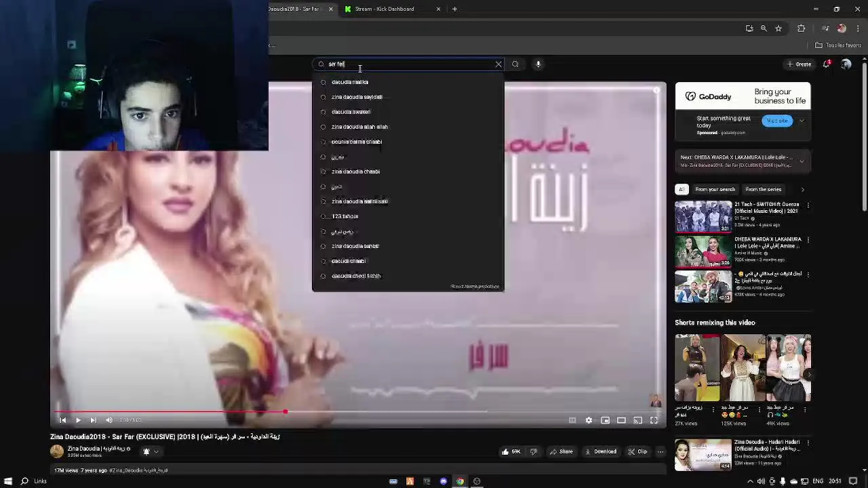The height and width of the screenshot is (488, 868).
Task: Open Windows Start menu
Action: coord(8,481)
